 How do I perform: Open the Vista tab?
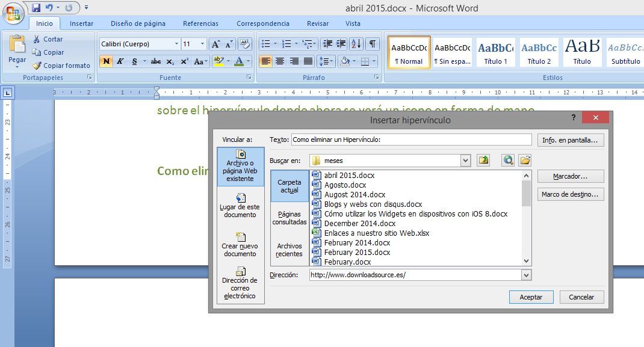tap(353, 23)
